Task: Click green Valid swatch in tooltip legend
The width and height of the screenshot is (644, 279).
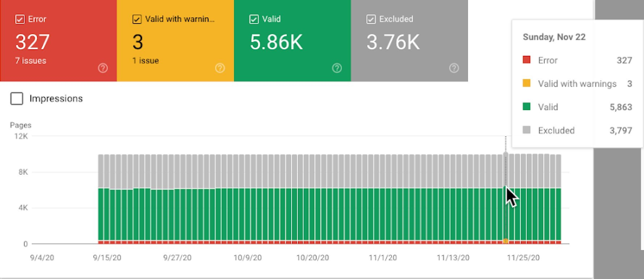Action: tap(527, 107)
